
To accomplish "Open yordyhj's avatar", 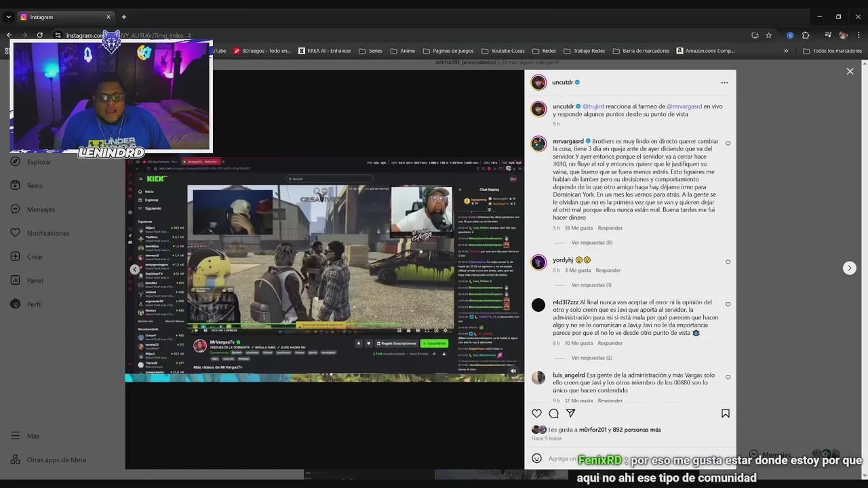I will [x=538, y=262].
